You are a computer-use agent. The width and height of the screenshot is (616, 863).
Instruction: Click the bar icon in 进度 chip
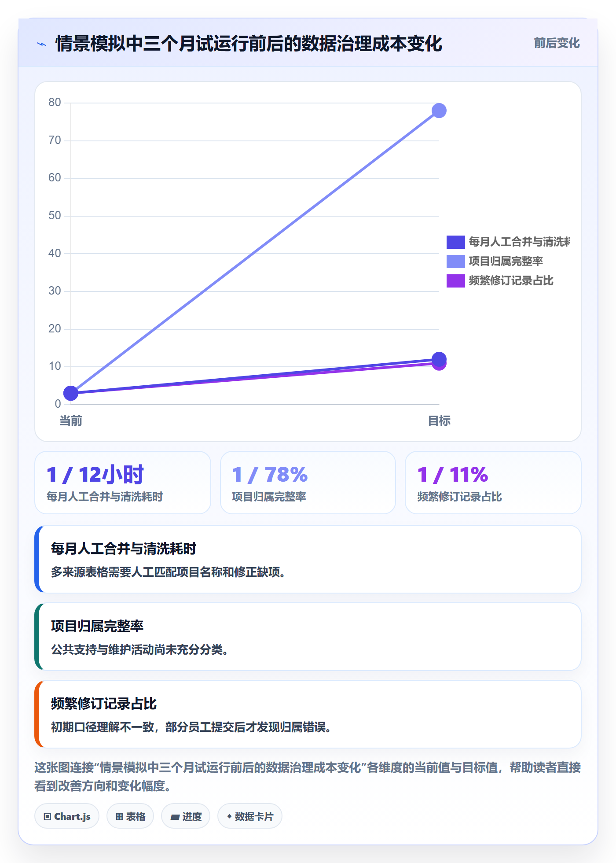tap(175, 817)
